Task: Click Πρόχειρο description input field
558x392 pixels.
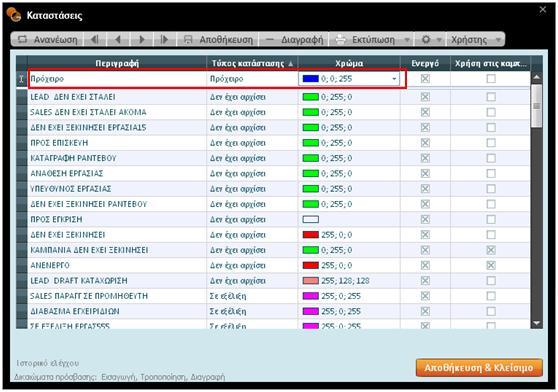Action: [x=117, y=79]
